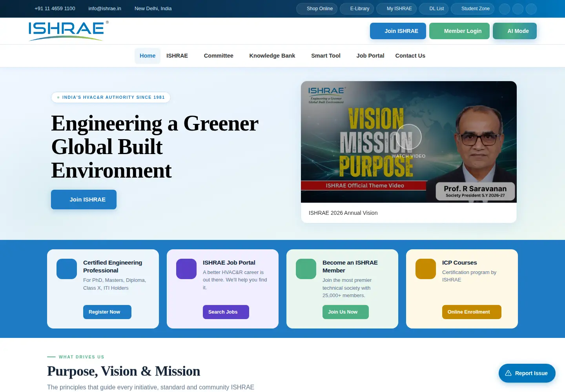Click the purple ISHRAE Job Portal card icon
565x392 pixels.
[x=186, y=269]
